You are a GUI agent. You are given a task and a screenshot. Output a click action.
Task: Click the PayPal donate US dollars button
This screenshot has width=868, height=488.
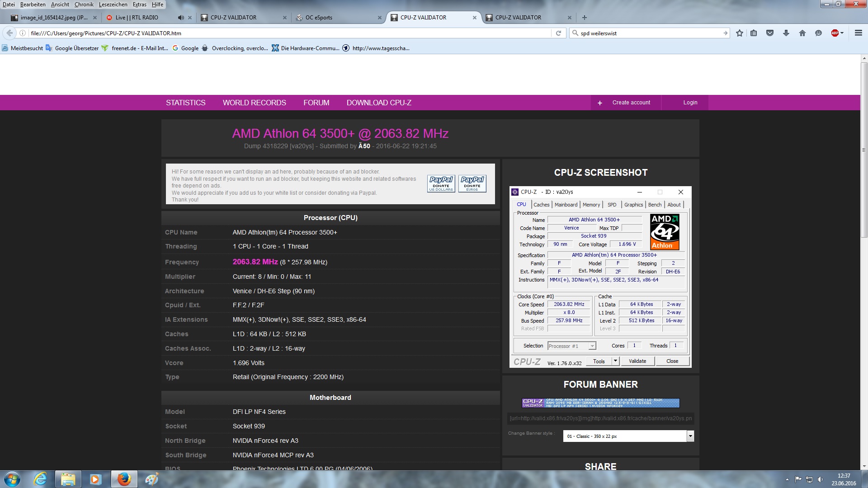441,183
